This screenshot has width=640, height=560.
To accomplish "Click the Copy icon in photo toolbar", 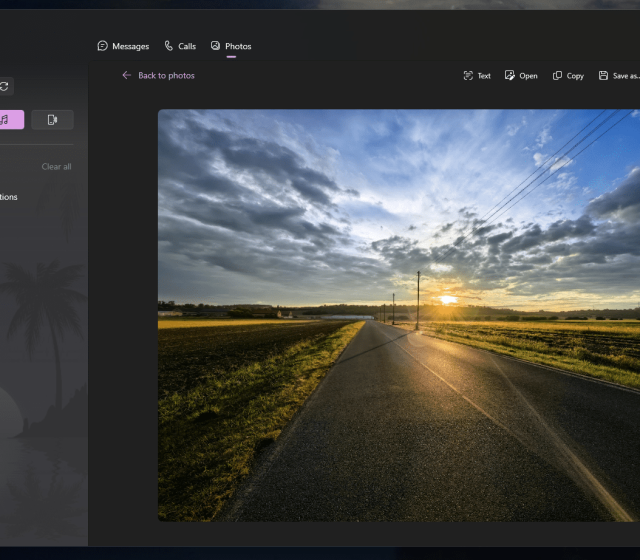I will tap(558, 76).
